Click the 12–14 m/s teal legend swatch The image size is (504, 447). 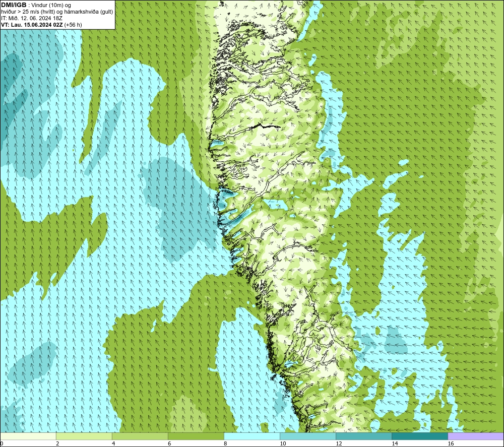364,436
